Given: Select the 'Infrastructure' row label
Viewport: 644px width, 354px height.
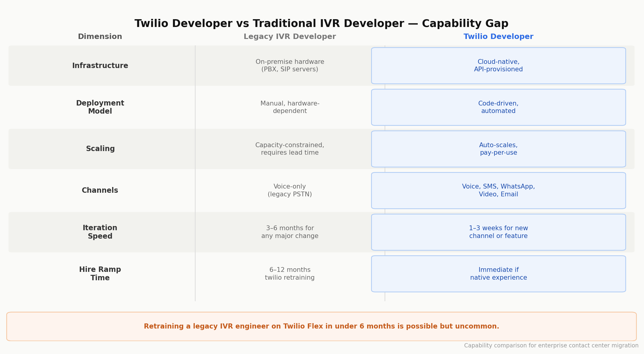Looking at the screenshot, I should point(100,66).
